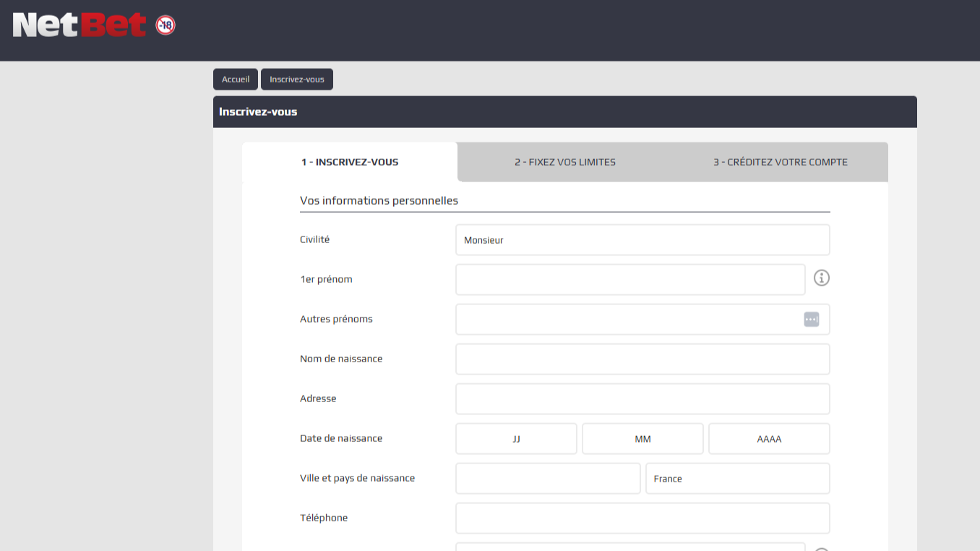Click the Accueil breadcrumb button
This screenshot has width=980, height=551.
coord(236,80)
